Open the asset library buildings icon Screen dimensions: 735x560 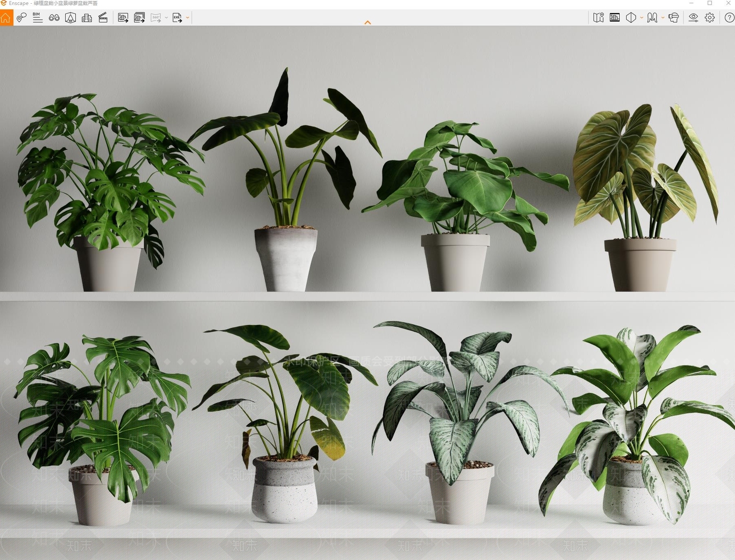coord(87,18)
